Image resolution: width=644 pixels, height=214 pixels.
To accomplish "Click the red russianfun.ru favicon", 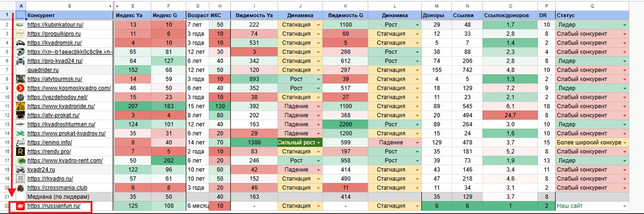I will [x=21, y=206].
